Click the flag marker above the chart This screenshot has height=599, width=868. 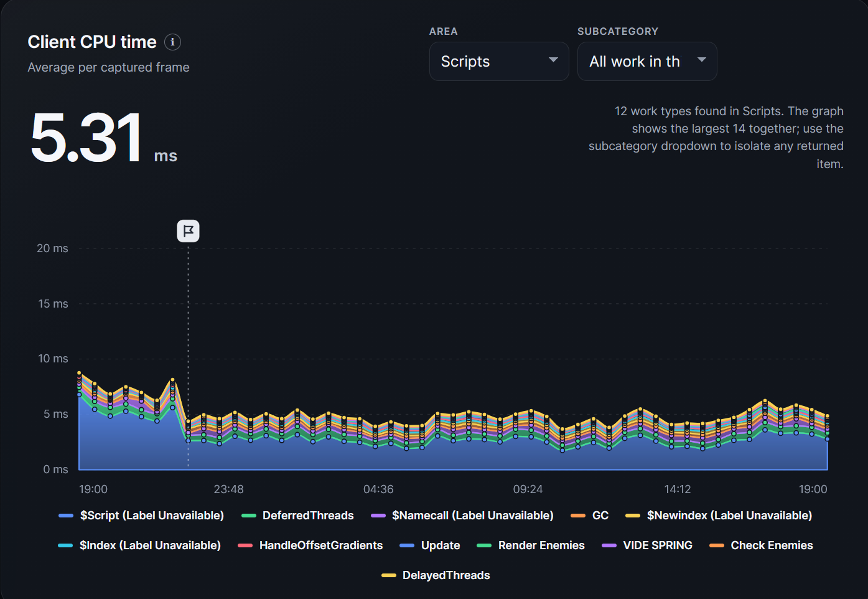coord(188,231)
